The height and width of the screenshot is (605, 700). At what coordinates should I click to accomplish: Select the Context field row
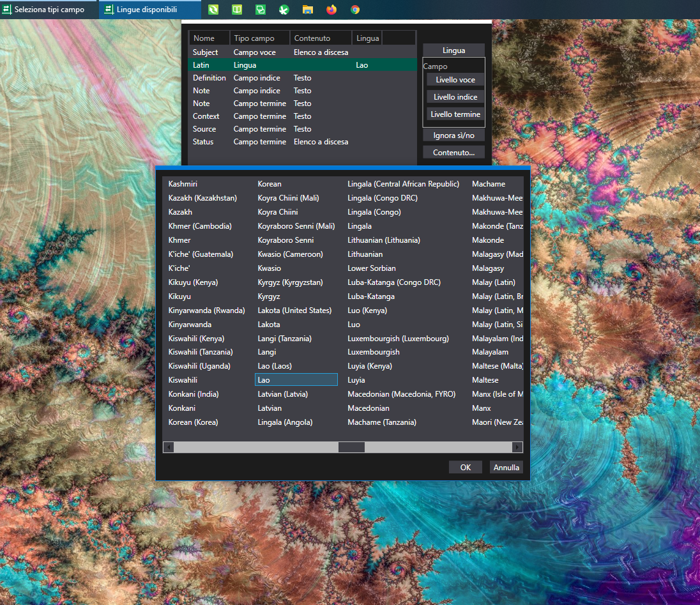coord(302,116)
